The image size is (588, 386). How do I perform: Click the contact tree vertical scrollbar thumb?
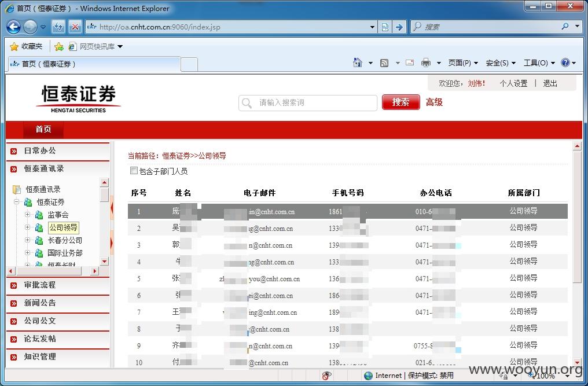[105, 194]
